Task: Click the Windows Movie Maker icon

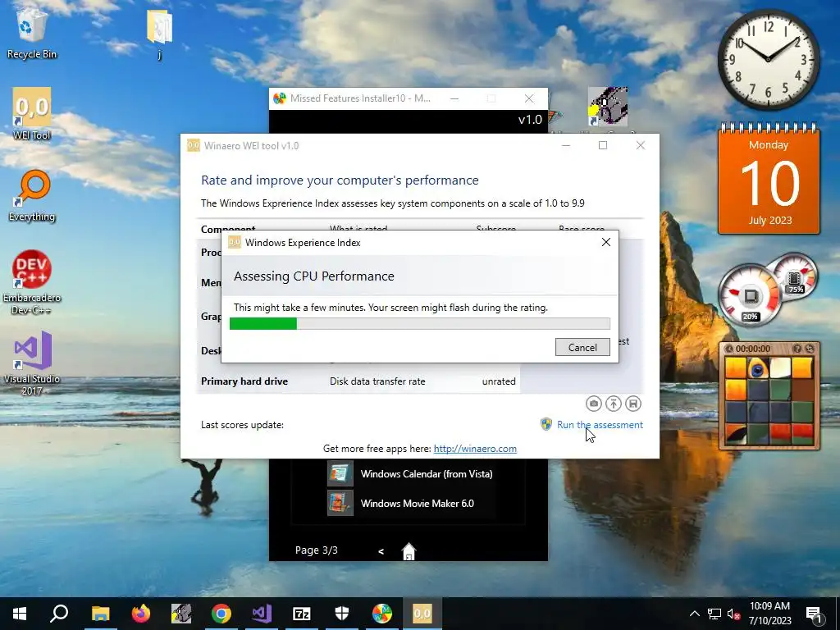Action: click(x=340, y=503)
